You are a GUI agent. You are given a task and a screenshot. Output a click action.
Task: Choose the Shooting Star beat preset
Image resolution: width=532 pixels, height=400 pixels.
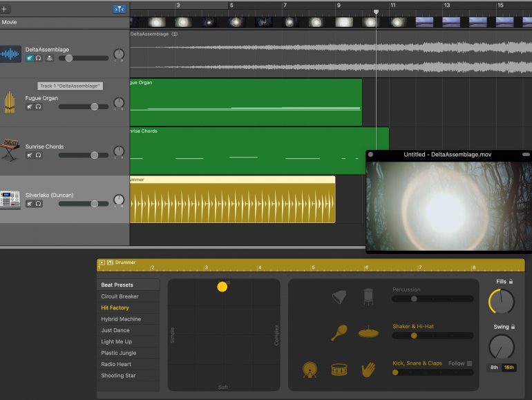click(118, 376)
